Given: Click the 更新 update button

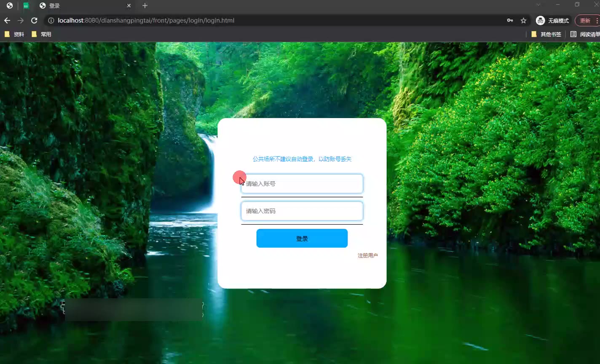Looking at the screenshot, I should (585, 21).
